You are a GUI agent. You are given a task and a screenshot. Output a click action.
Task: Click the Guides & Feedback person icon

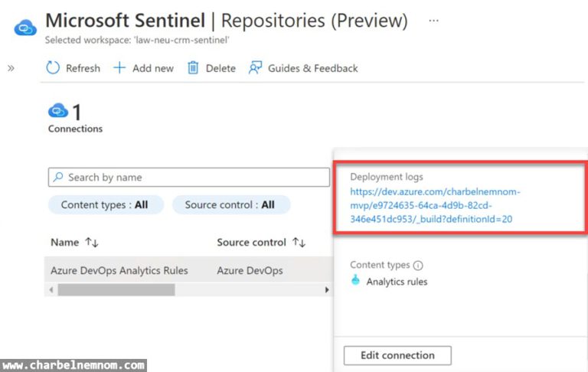point(255,68)
